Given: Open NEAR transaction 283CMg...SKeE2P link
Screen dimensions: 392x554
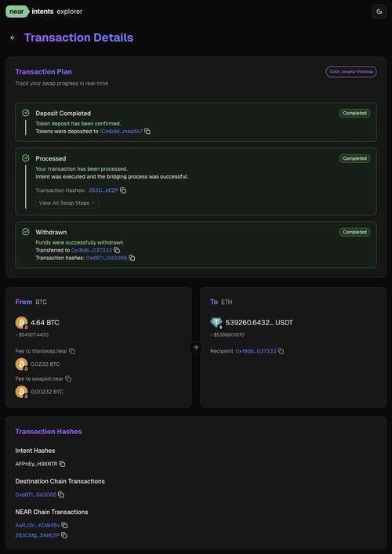Looking at the screenshot, I should pos(38,535).
